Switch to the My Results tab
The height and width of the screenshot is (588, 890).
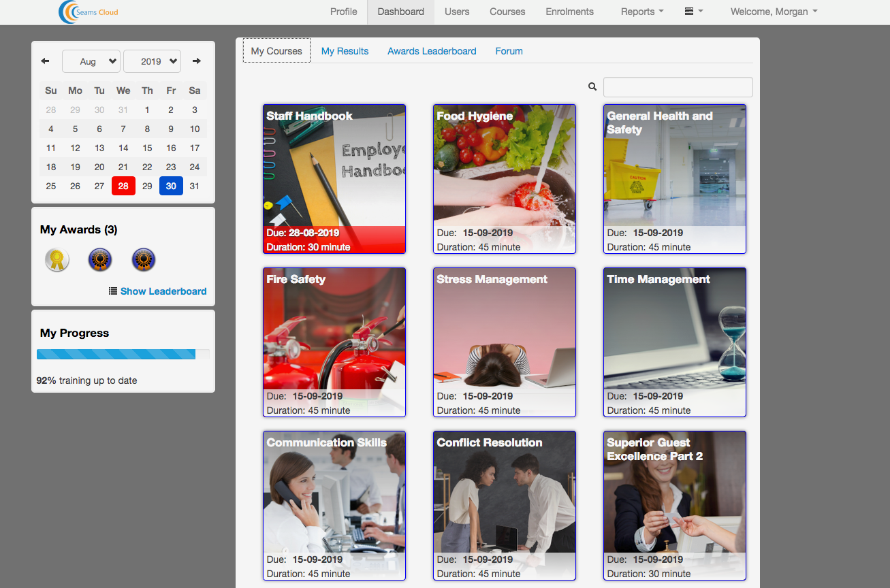[x=345, y=51]
